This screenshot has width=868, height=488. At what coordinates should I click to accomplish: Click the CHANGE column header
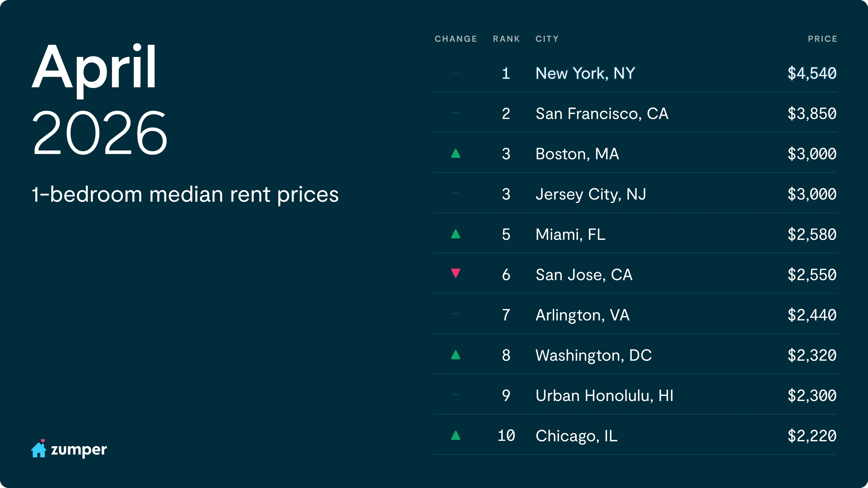(x=456, y=39)
